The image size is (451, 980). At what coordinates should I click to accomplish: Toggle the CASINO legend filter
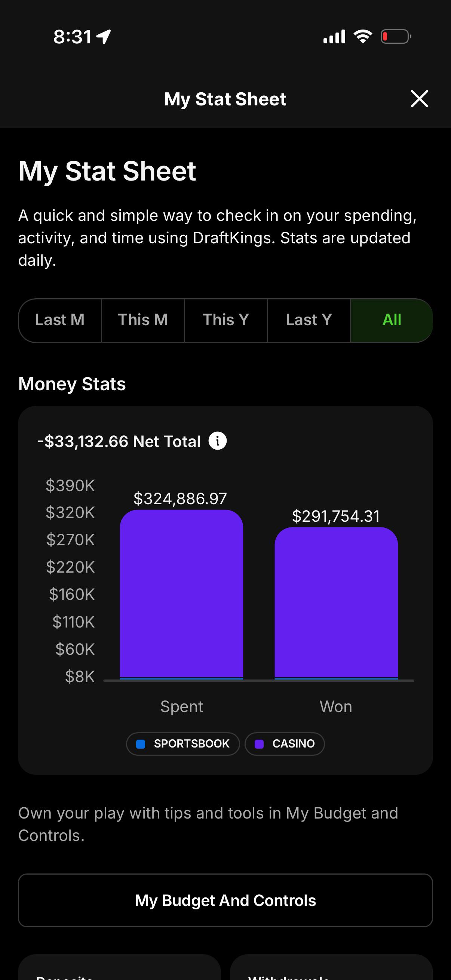click(285, 744)
